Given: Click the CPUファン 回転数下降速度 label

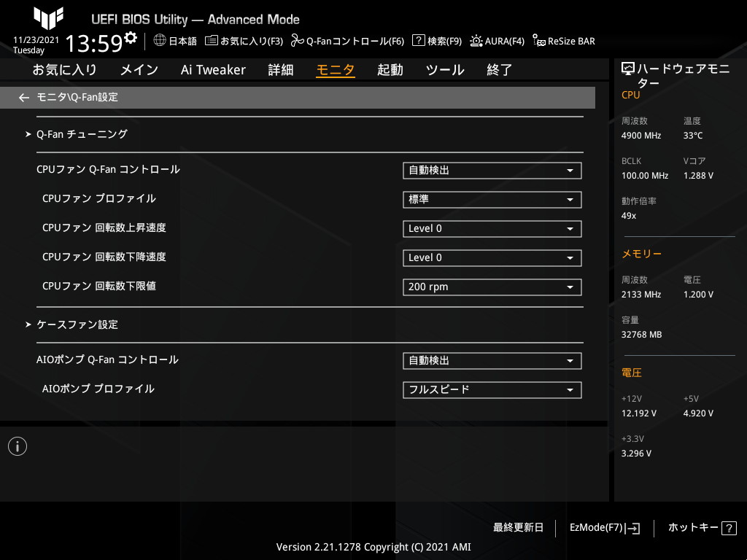Looking at the screenshot, I should tap(104, 257).
